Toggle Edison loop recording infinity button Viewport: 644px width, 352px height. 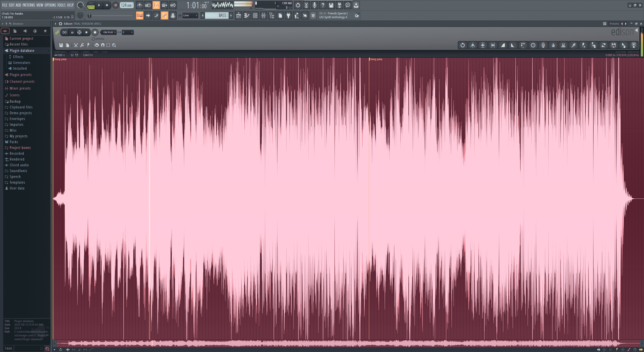65,32
